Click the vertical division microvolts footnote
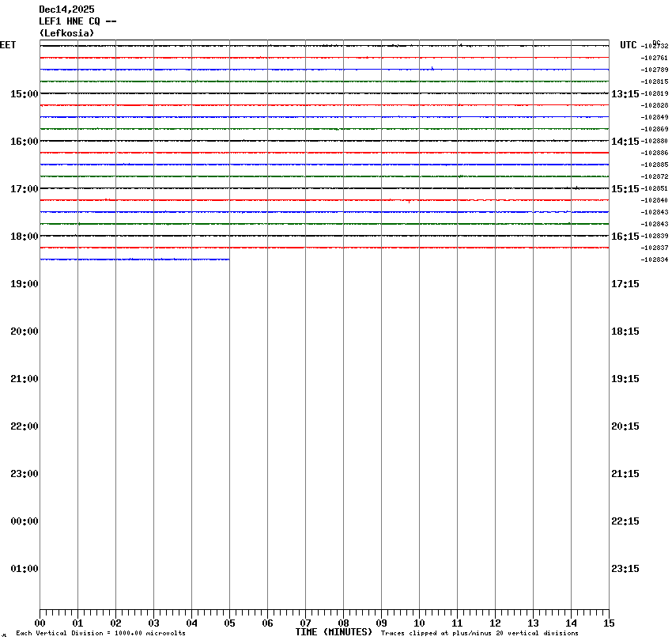Screen dimensions: 672x644 tap(100, 634)
